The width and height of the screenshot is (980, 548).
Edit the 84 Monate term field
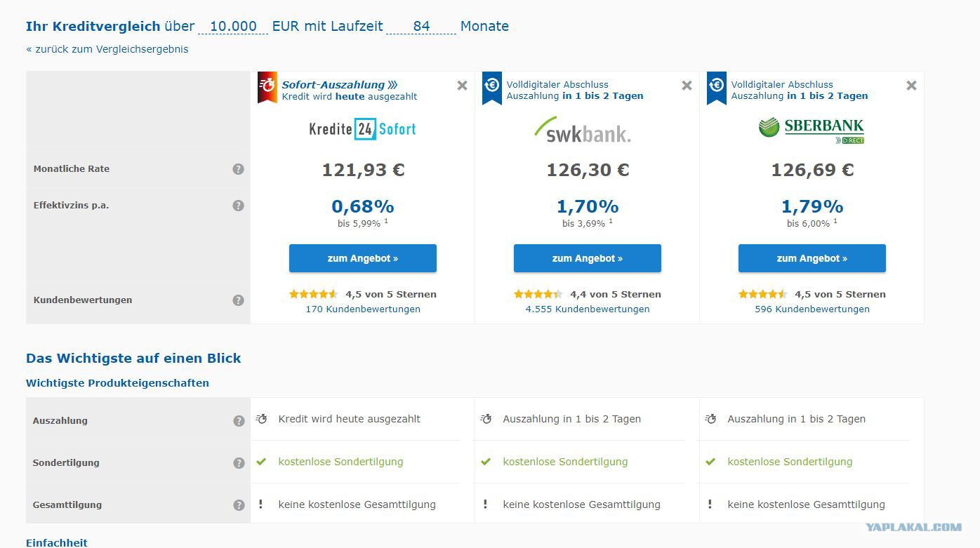[421, 26]
